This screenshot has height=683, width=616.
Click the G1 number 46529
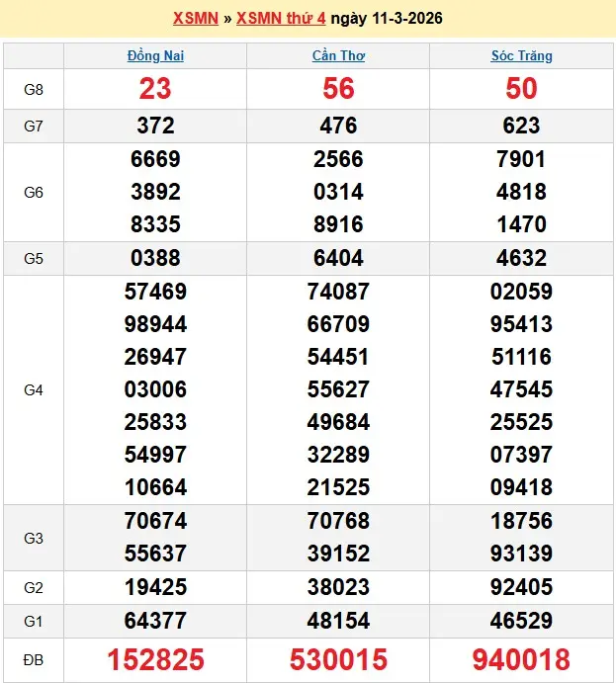(521, 621)
